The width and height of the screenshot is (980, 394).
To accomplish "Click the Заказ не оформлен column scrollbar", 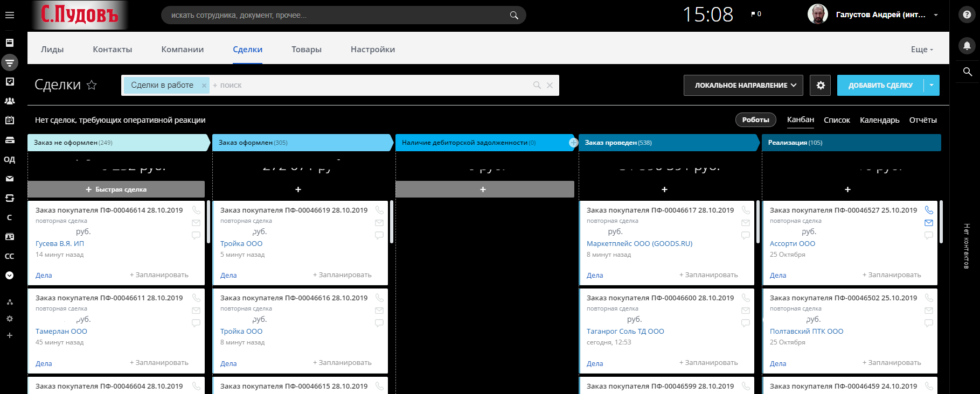I will coord(208,222).
